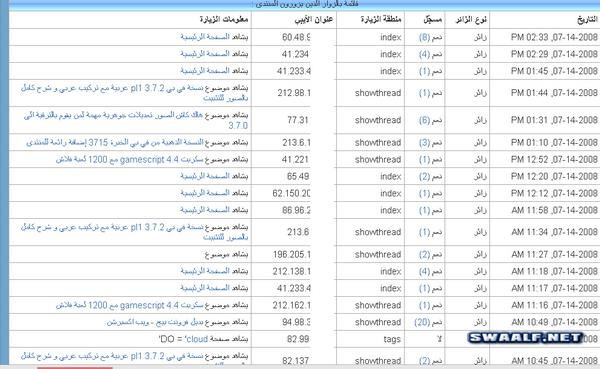Select the IP address 62.150.20
Viewport: 600px width, 369px height.
click(291, 193)
